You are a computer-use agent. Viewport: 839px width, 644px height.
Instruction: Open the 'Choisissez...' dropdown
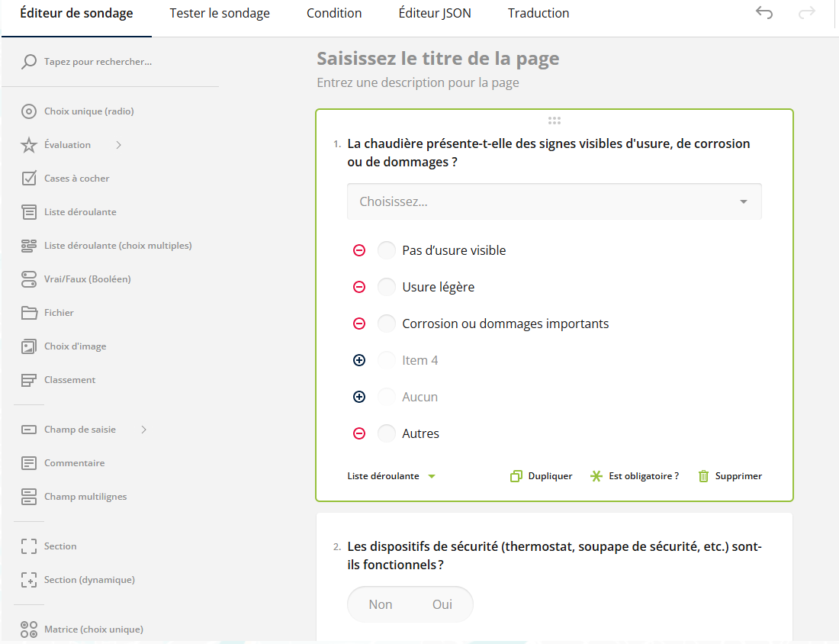(x=555, y=201)
